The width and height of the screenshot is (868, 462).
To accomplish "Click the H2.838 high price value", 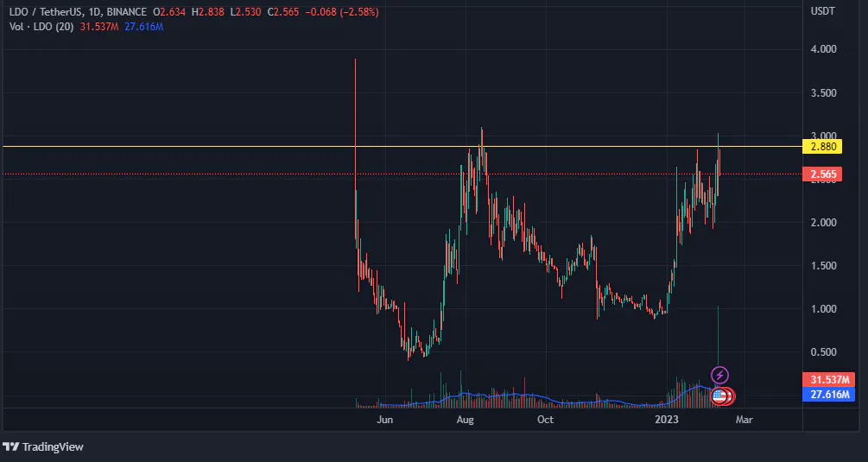I will point(207,11).
